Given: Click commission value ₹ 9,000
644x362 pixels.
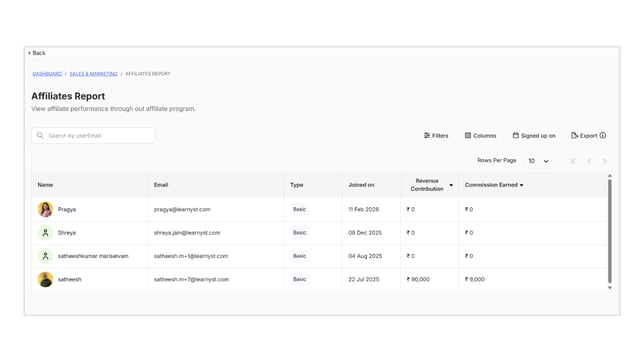Looking at the screenshot, I should 475,279.
